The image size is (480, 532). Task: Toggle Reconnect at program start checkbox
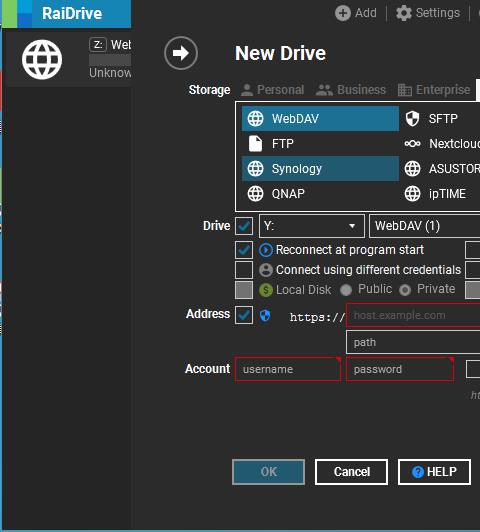[244, 250]
